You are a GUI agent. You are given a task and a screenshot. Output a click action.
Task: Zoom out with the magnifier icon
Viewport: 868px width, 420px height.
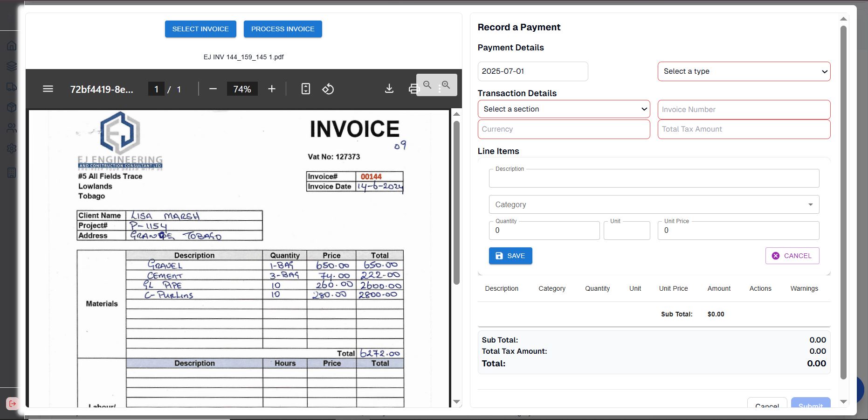(x=427, y=85)
